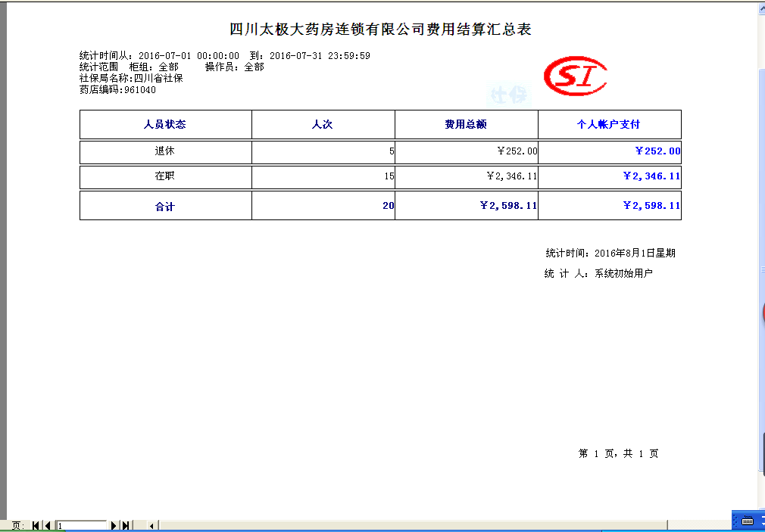
Task: Go to next page of report
Action: [x=114, y=526]
